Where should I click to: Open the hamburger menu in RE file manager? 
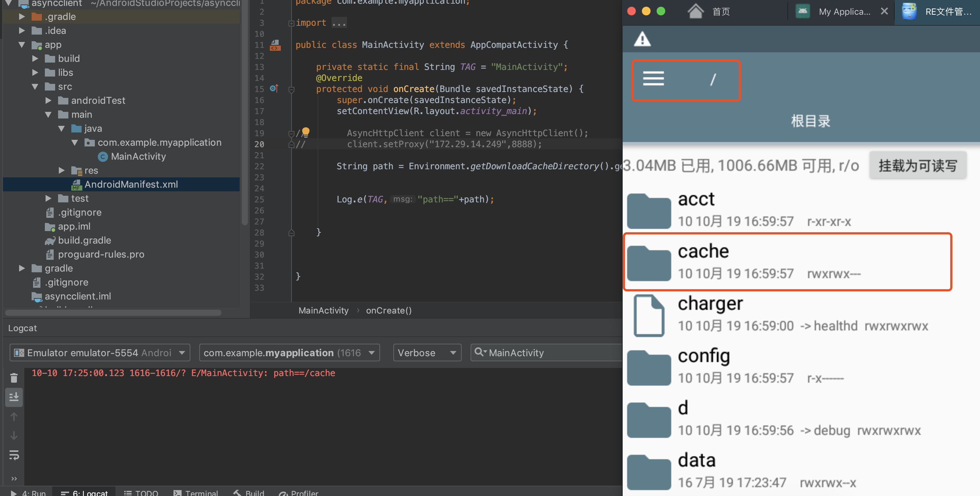[653, 79]
